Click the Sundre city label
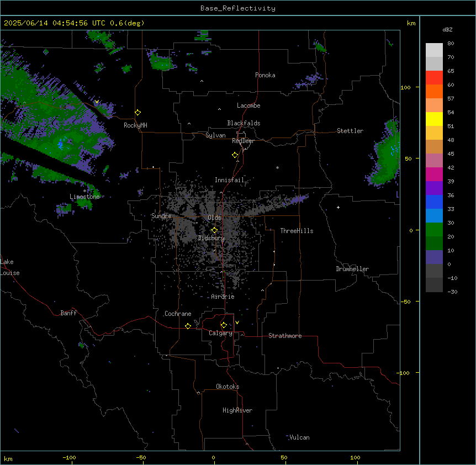The width and height of the screenshot is (476, 465). (161, 216)
